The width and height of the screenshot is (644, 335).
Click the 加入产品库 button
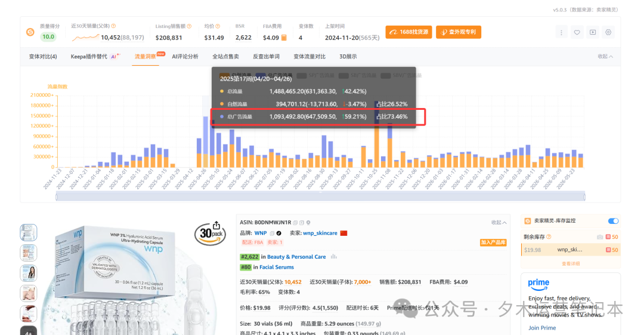(493, 242)
